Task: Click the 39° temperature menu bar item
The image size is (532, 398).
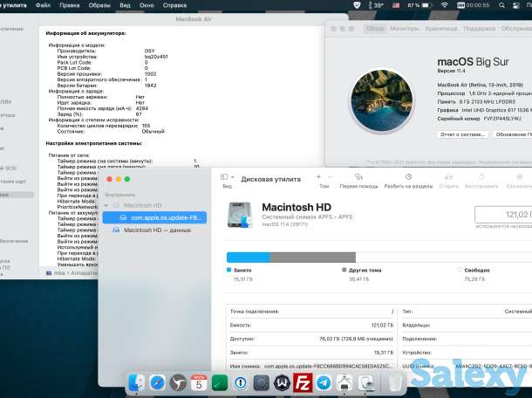Action: (x=376, y=5)
